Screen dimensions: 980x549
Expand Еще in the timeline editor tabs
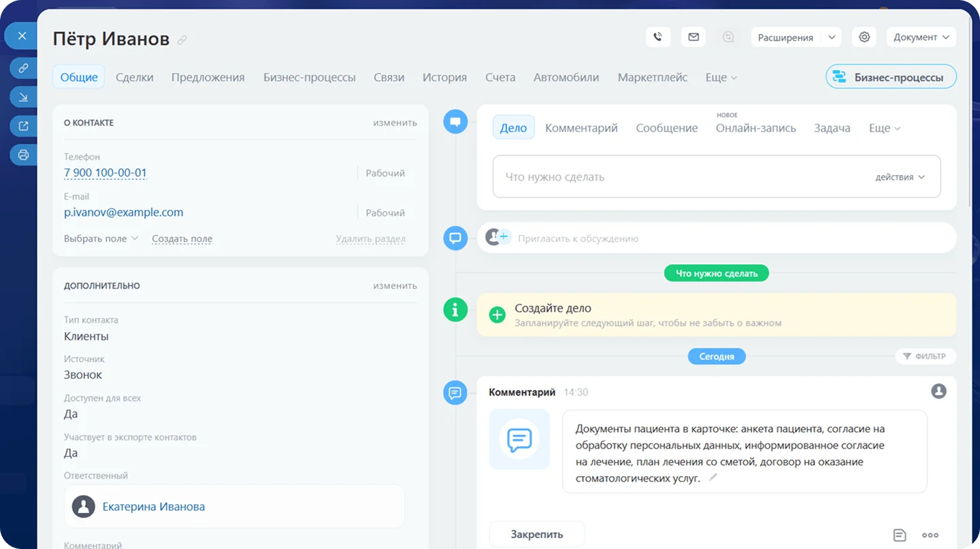885,128
